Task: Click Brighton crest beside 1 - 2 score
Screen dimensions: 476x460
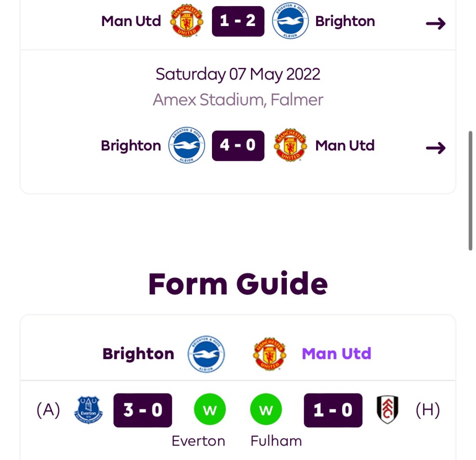Action: tap(291, 21)
